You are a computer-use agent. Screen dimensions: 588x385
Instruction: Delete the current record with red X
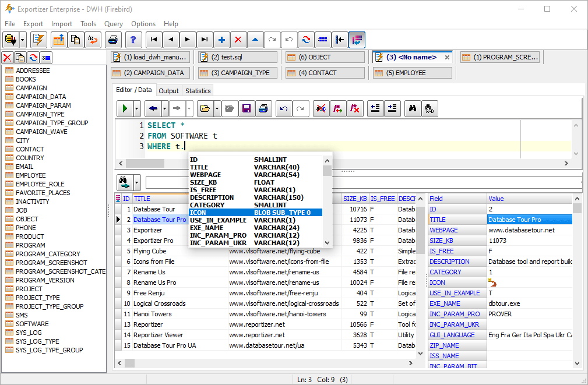point(238,40)
